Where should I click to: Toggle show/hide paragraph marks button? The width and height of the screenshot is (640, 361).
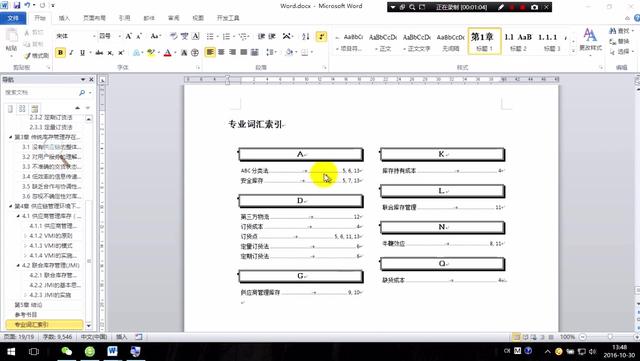pyautogui.click(x=321, y=36)
